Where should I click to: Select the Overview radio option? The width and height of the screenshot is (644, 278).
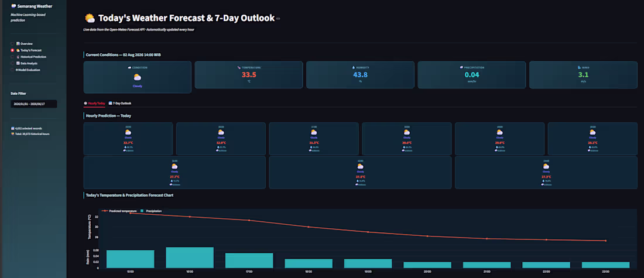click(x=12, y=43)
